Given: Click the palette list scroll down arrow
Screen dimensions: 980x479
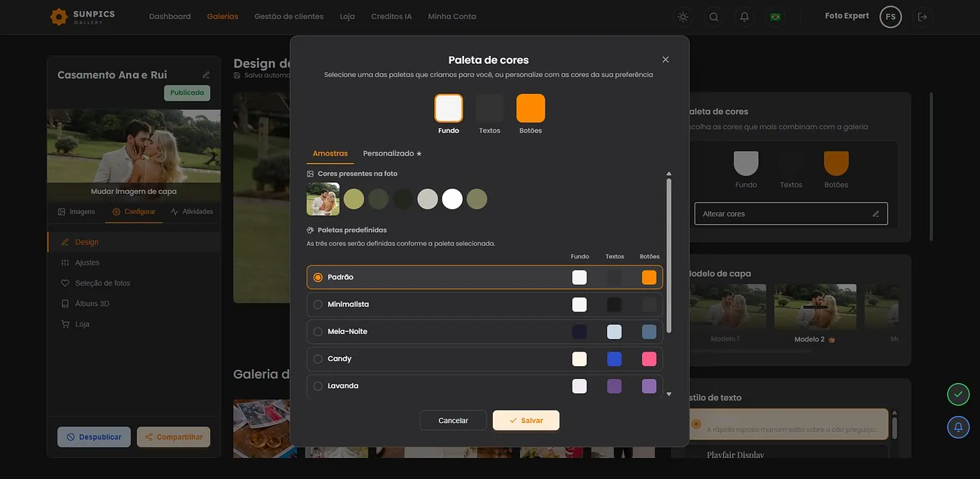Looking at the screenshot, I should 668,394.
